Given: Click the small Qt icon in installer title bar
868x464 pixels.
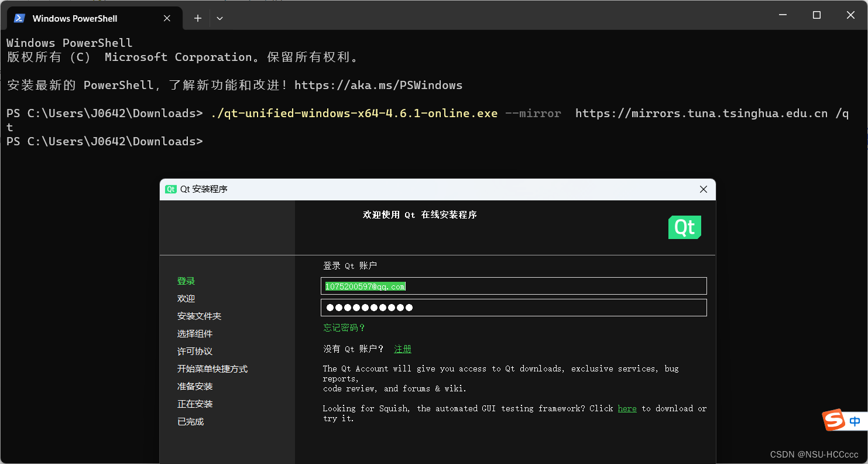Looking at the screenshot, I should (171, 189).
